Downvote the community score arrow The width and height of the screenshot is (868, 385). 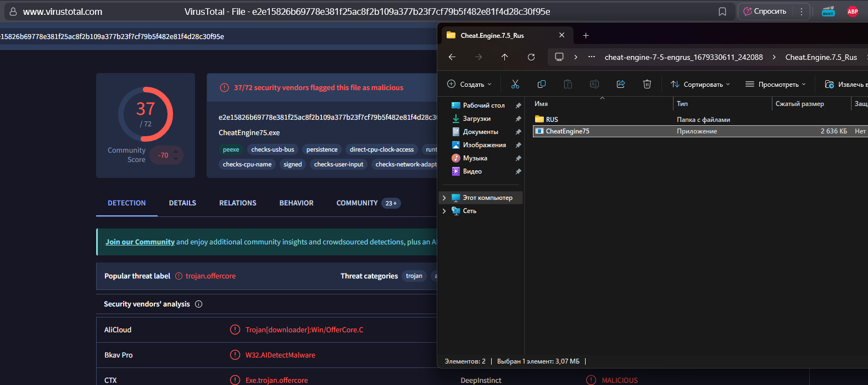(x=176, y=159)
